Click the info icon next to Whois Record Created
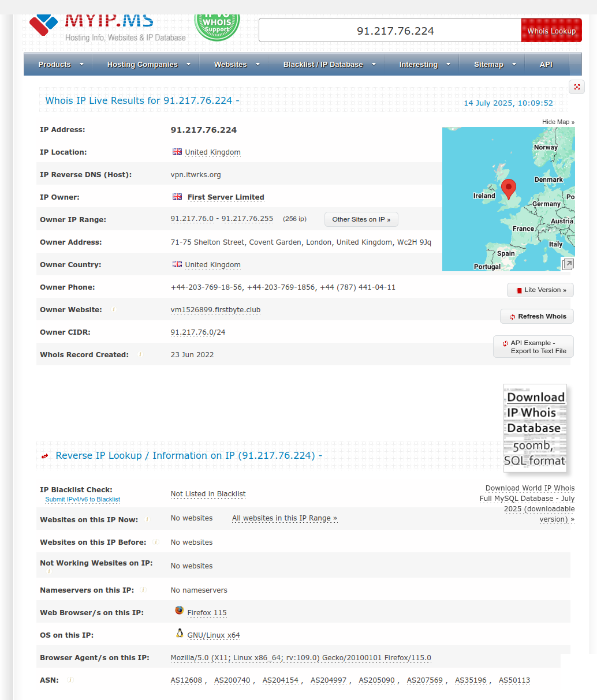The image size is (597, 700). point(140,354)
